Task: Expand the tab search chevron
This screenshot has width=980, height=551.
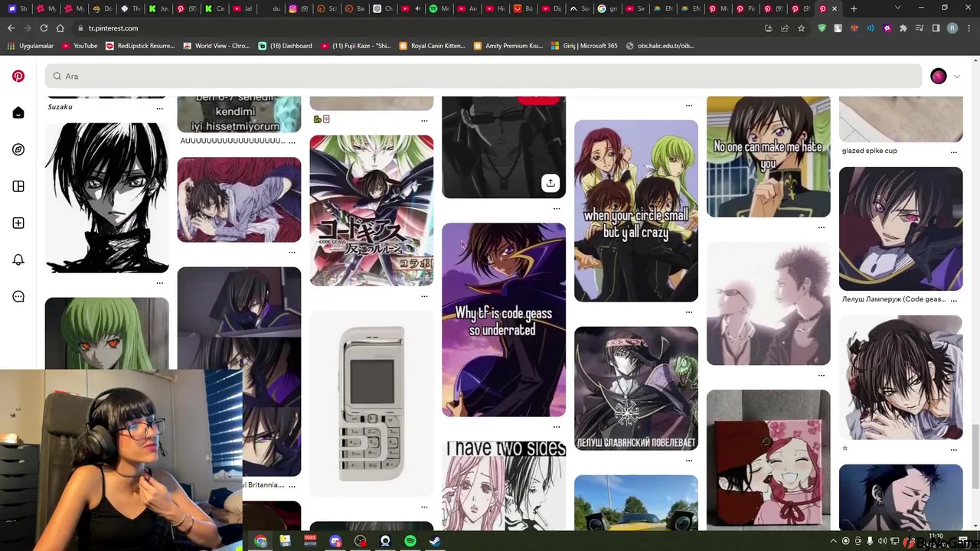Action: (897, 8)
